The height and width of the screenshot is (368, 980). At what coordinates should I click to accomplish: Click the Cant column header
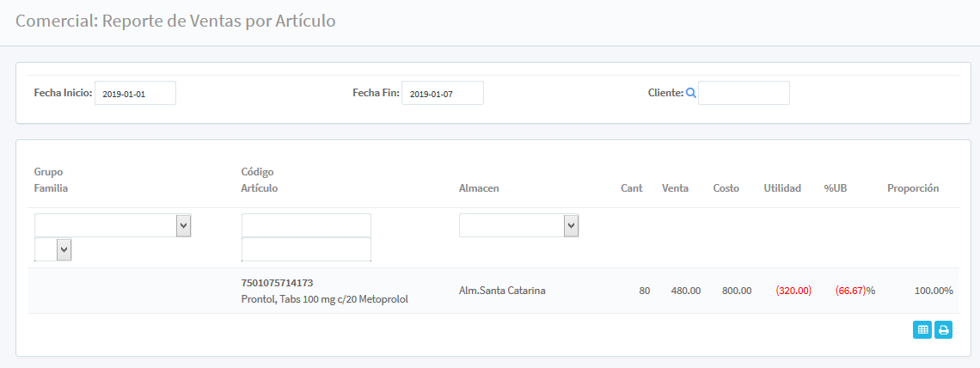coord(632,188)
